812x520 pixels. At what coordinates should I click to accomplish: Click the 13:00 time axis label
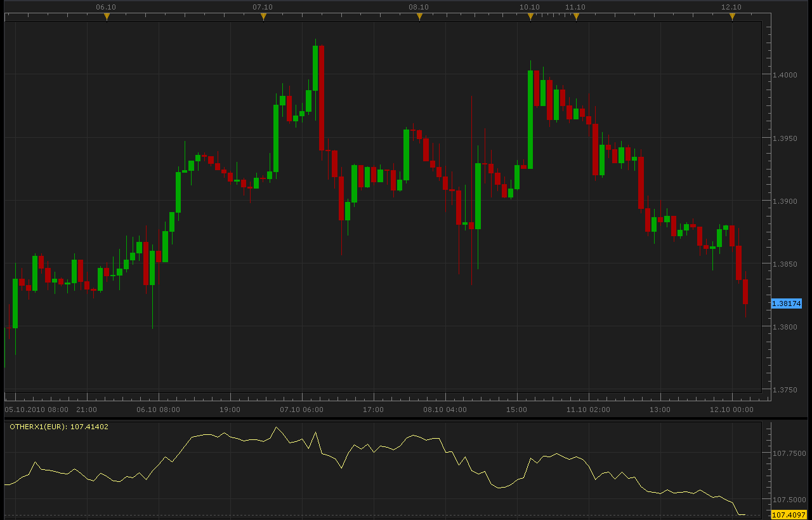660,410
